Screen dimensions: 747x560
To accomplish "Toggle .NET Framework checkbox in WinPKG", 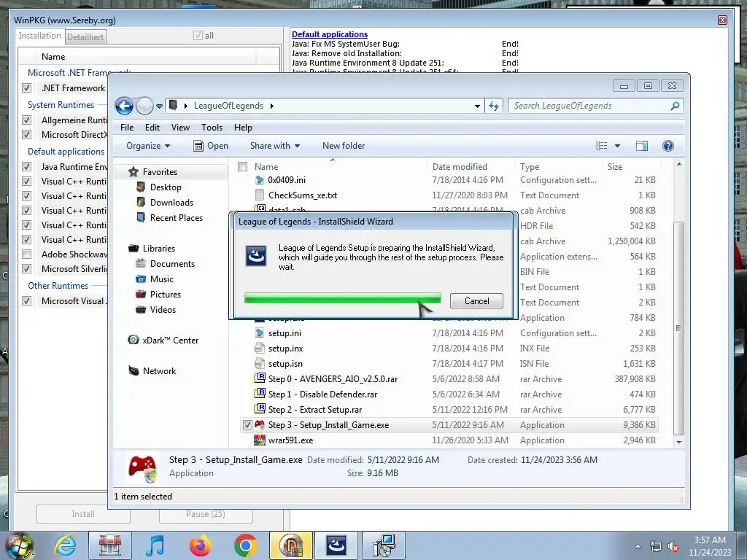I will (27, 88).
